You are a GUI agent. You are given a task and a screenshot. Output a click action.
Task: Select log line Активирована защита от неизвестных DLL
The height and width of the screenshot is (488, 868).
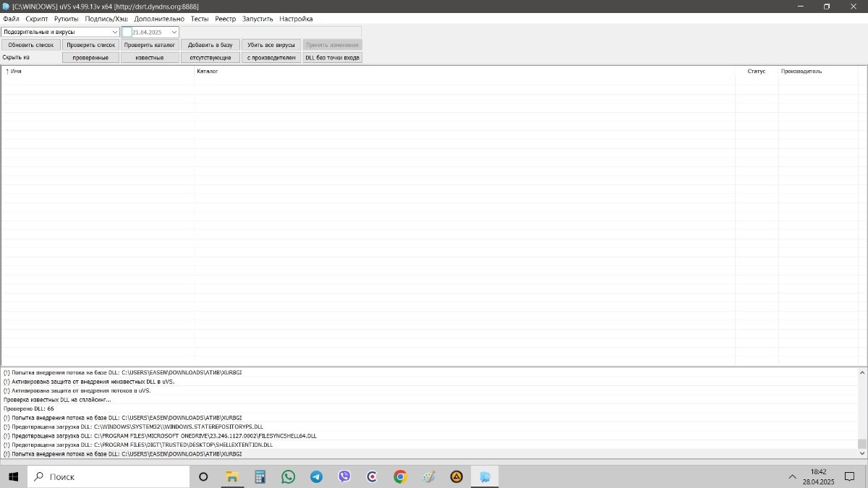click(429, 381)
